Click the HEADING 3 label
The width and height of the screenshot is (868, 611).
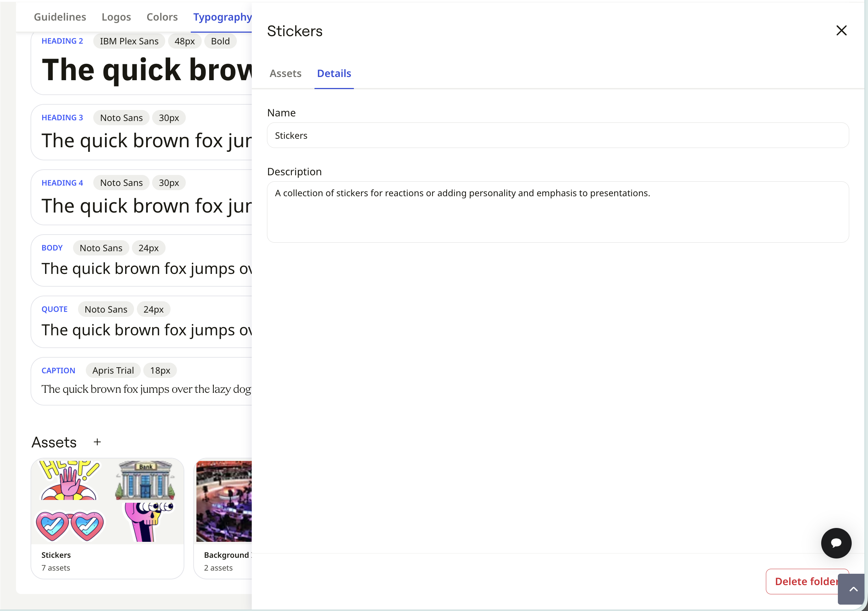click(62, 118)
